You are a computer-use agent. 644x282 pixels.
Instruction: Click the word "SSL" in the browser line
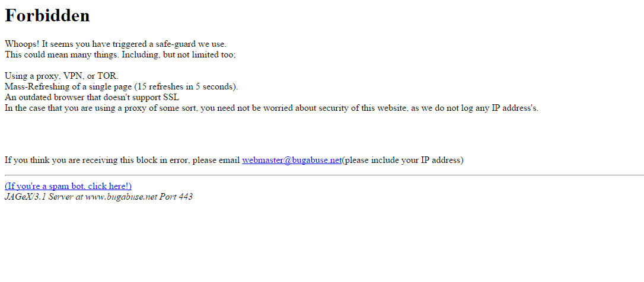171,98
